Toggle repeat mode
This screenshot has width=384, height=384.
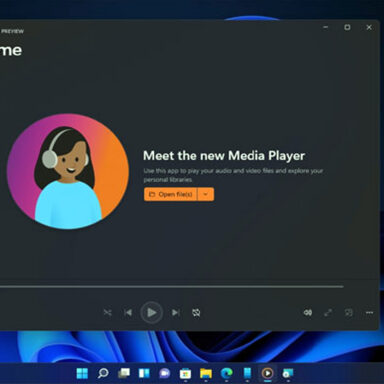(x=196, y=313)
